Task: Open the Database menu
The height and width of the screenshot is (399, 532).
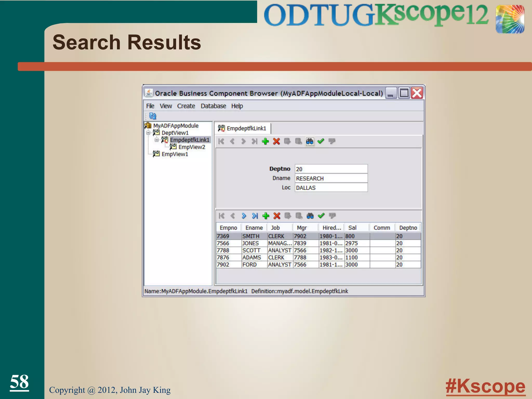Action: 213,106
